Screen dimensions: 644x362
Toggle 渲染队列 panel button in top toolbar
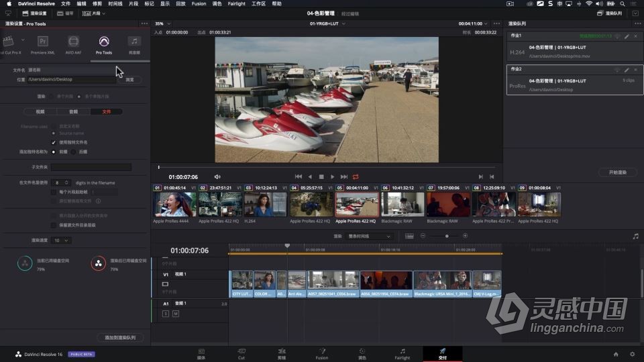coord(610,13)
